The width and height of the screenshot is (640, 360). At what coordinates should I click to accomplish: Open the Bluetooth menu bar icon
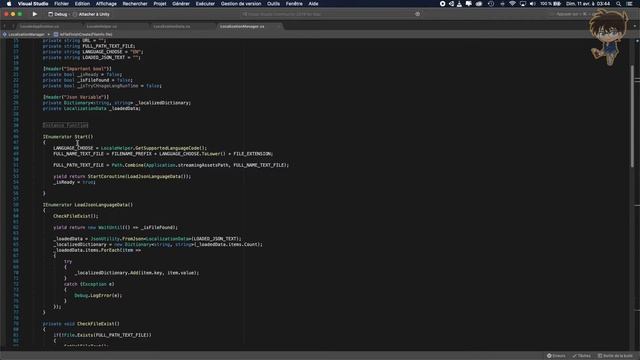pos(502,4)
